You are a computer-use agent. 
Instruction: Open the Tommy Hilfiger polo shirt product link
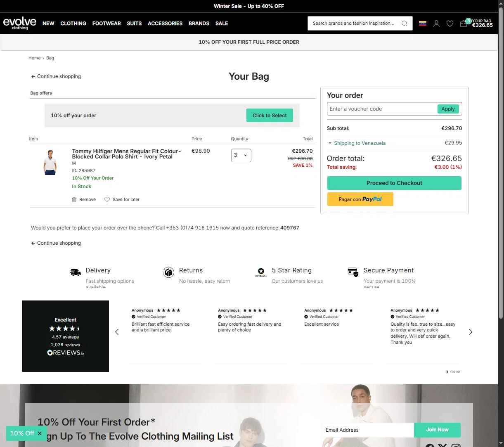(126, 154)
